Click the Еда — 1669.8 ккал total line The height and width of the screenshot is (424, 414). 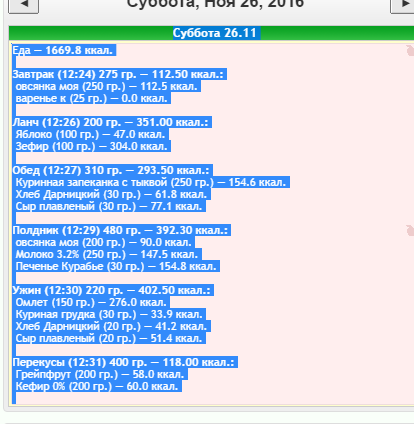click(63, 50)
